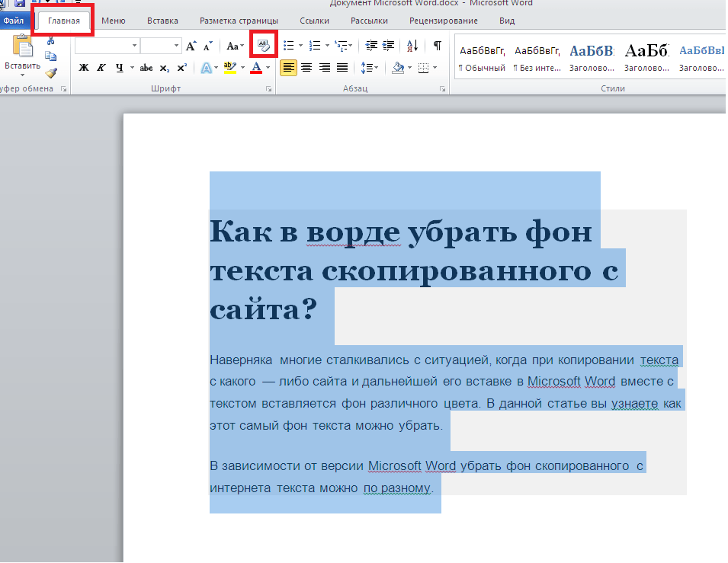Click the scissors Cut icon
The image size is (728, 563).
point(50,40)
